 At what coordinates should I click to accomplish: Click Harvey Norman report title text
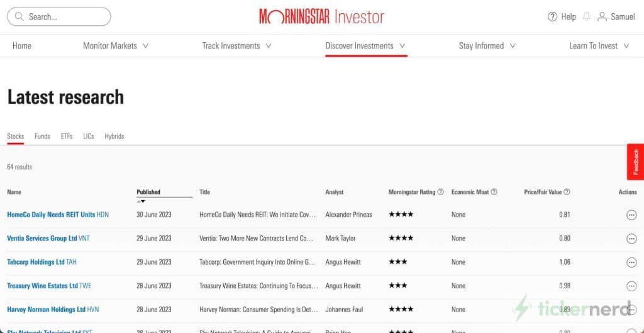[x=258, y=310]
